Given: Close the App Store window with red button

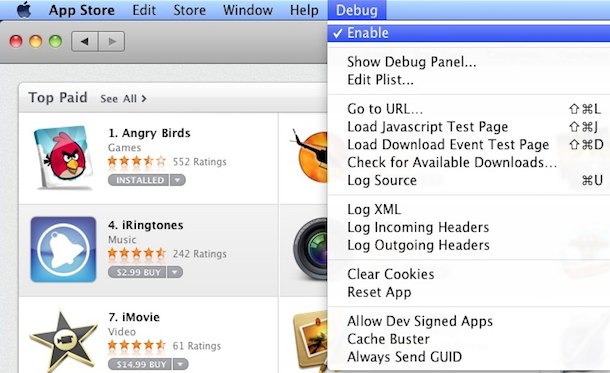Looking at the screenshot, I should coord(16,41).
